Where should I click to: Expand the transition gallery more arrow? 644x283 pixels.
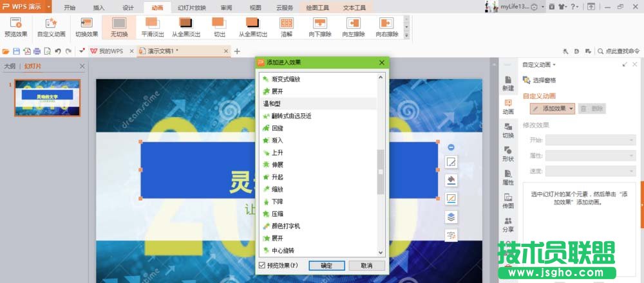(x=406, y=35)
